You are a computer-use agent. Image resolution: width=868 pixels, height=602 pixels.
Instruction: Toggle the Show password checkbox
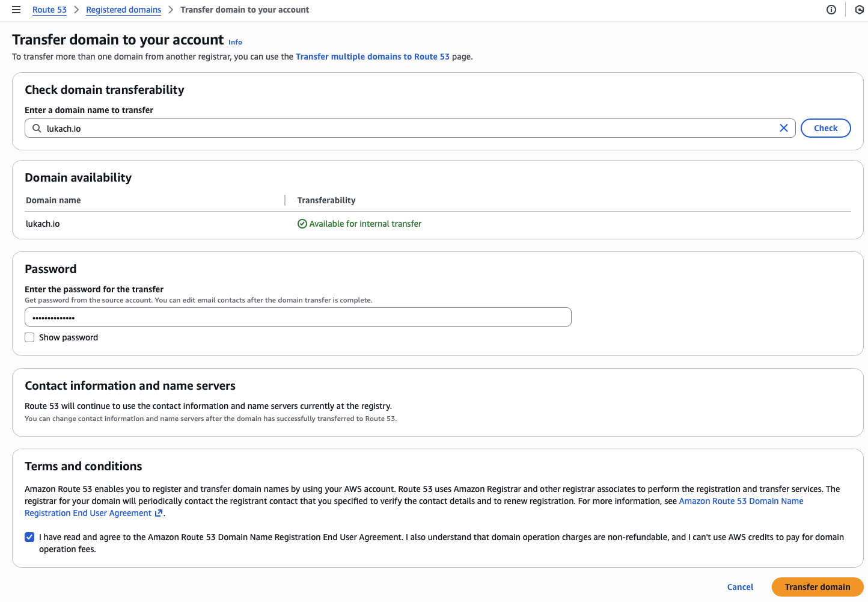(29, 337)
